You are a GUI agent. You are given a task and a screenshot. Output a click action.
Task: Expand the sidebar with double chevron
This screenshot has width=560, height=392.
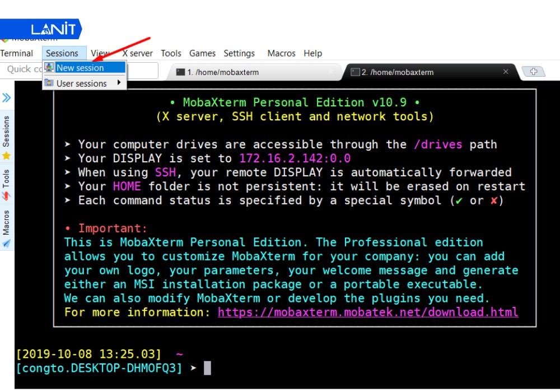click(6, 97)
